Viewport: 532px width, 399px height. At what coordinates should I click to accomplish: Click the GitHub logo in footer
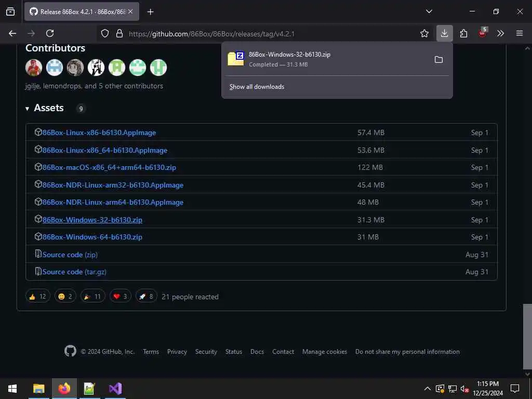(x=70, y=351)
